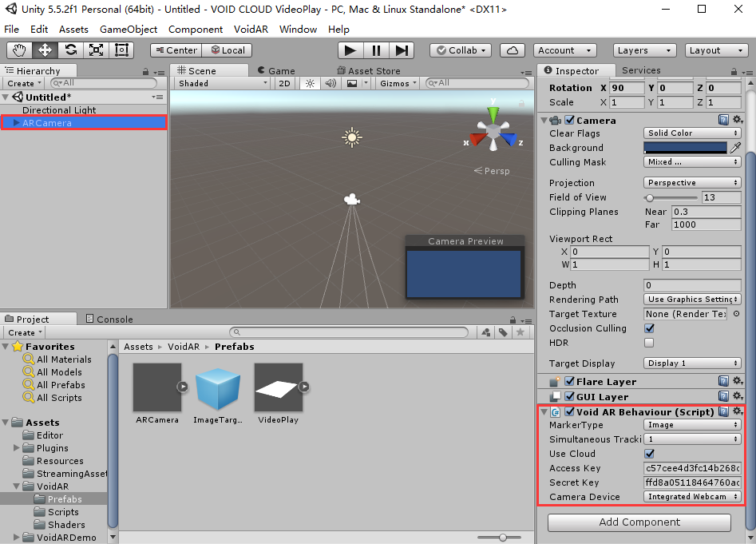
Task: Toggle Void AR Behaviour script checkbox
Action: pyautogui.click(x=570, y=412)
